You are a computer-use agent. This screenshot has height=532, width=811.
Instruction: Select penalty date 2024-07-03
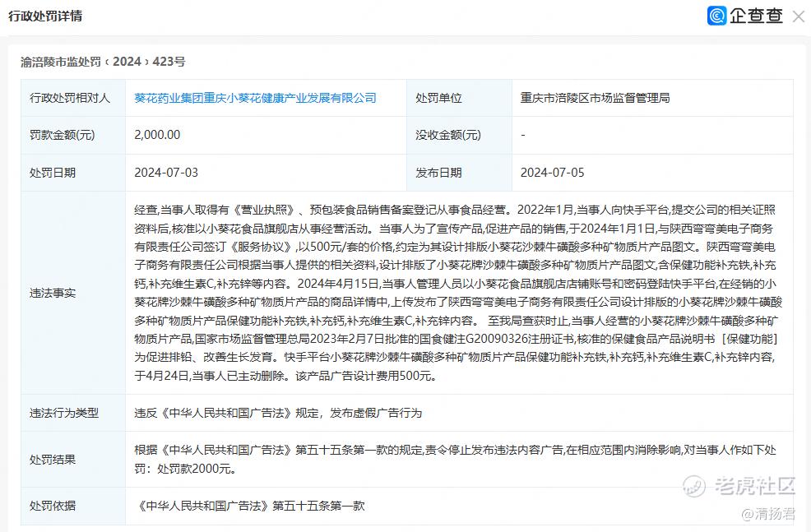click(x=166, y=173)
